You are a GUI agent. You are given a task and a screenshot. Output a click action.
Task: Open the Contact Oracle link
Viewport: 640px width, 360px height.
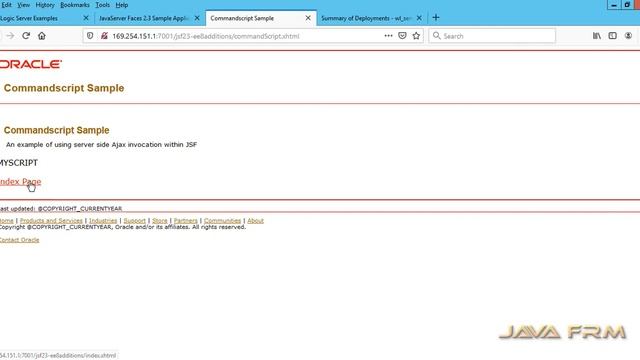tap(20, 240)
